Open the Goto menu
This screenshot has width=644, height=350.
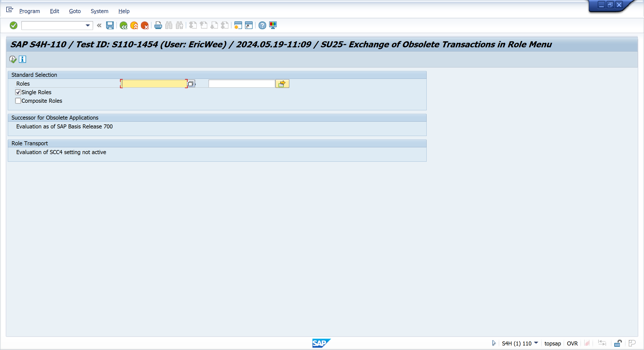tap(75, 11)
